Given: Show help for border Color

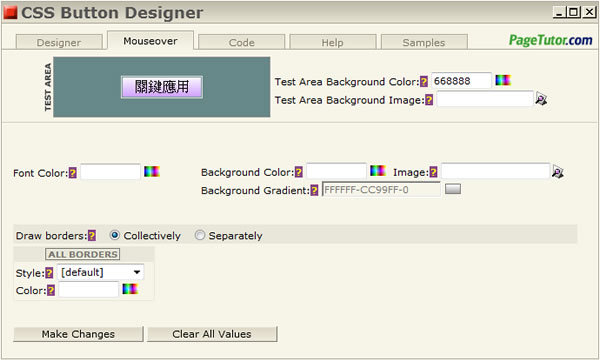Looking at the screenshot, I should tap(51, 290).
